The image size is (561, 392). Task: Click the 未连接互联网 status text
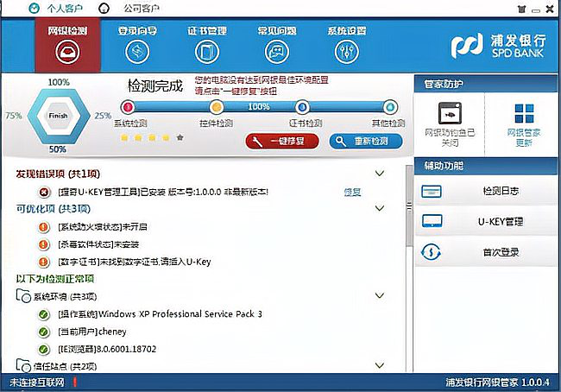(37, 383)
